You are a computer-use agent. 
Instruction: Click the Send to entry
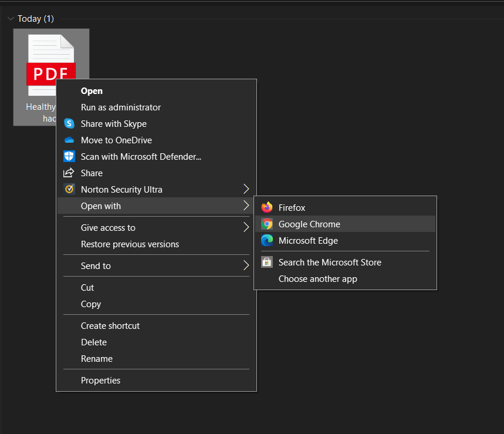point(156,266)
